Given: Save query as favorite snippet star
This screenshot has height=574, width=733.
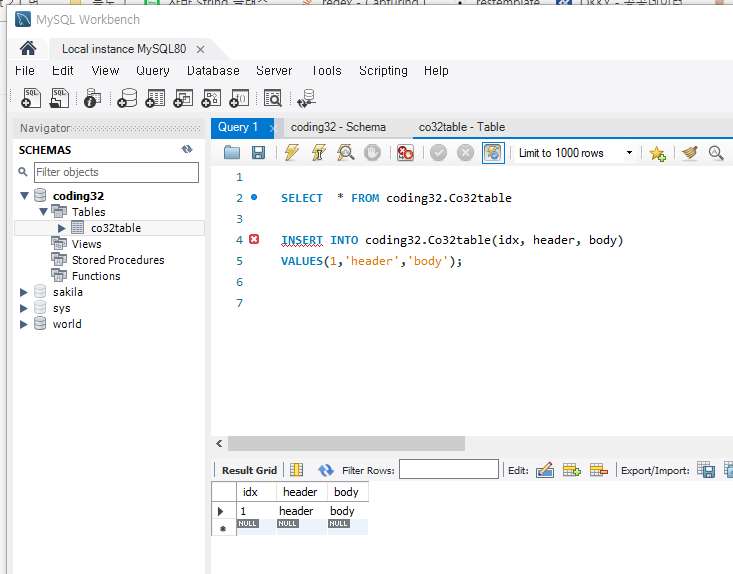Looking at the screenshot, I should pos(657,153).
